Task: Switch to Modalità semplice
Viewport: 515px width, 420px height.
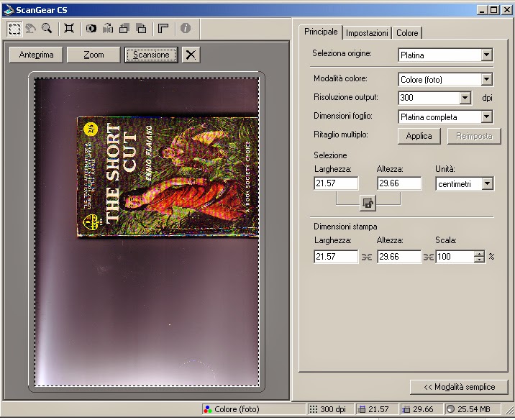Action: (x=459, y=387)
